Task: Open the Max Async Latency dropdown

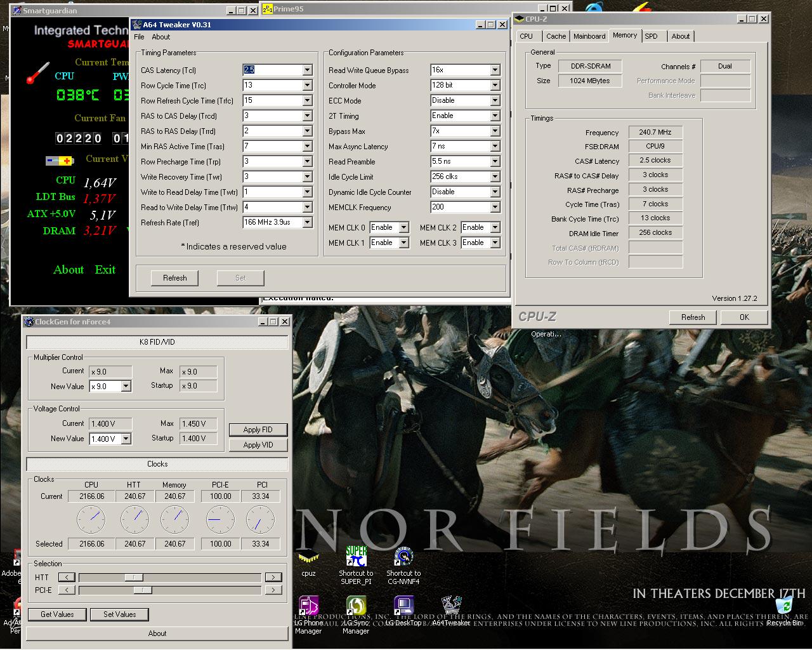Action: point(495,146)
